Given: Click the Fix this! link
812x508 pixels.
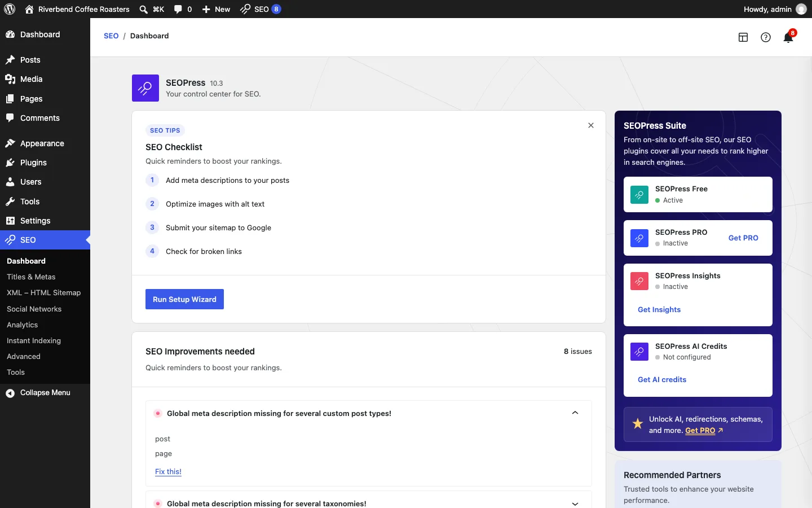Looking at the screenshot, I should (x=168, y=472).
